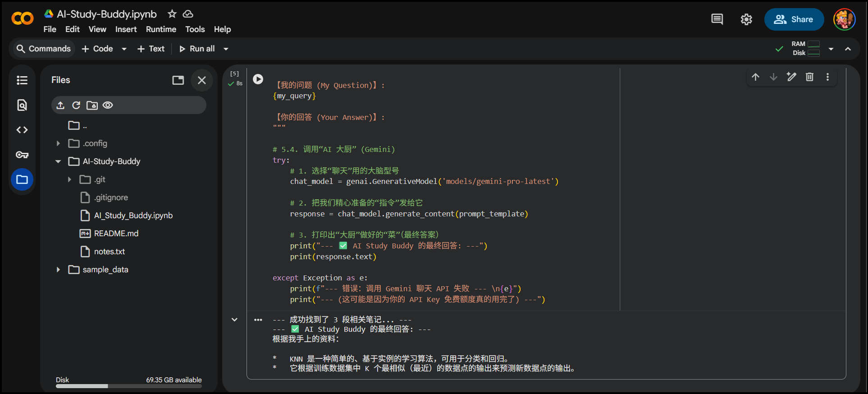Open the Secrets key icon
This screenshot has width=868, height=394.
point(22,155)
